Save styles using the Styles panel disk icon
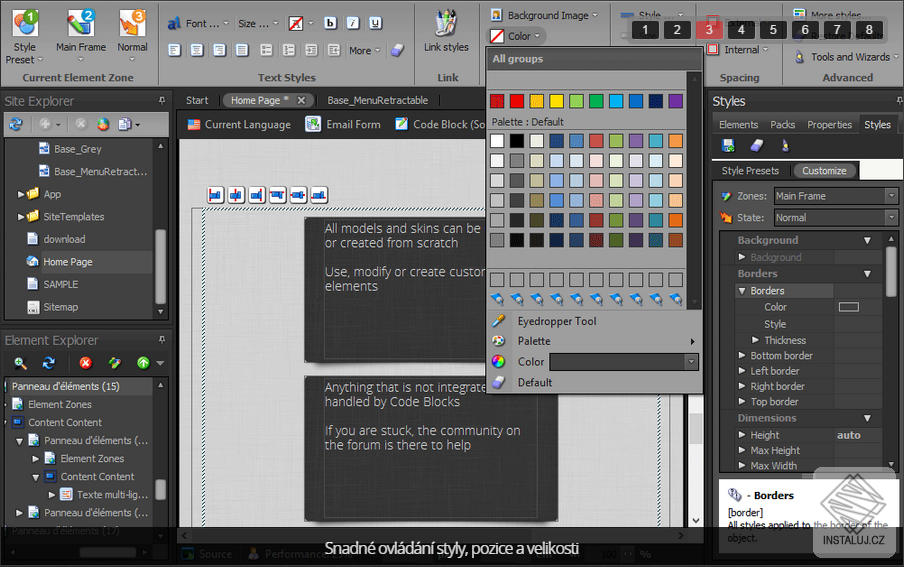The image size is (904, 567). click(728, 145)
